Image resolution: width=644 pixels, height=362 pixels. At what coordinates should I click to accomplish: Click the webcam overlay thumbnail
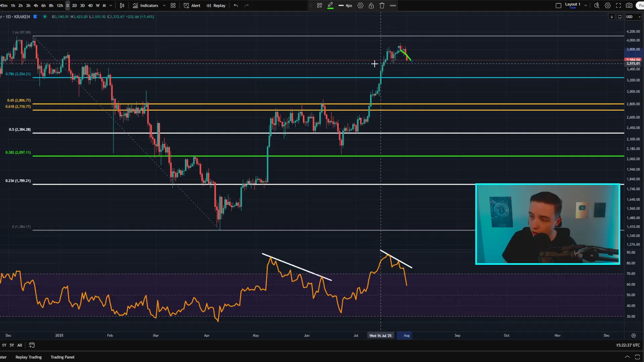click(548, 224)
